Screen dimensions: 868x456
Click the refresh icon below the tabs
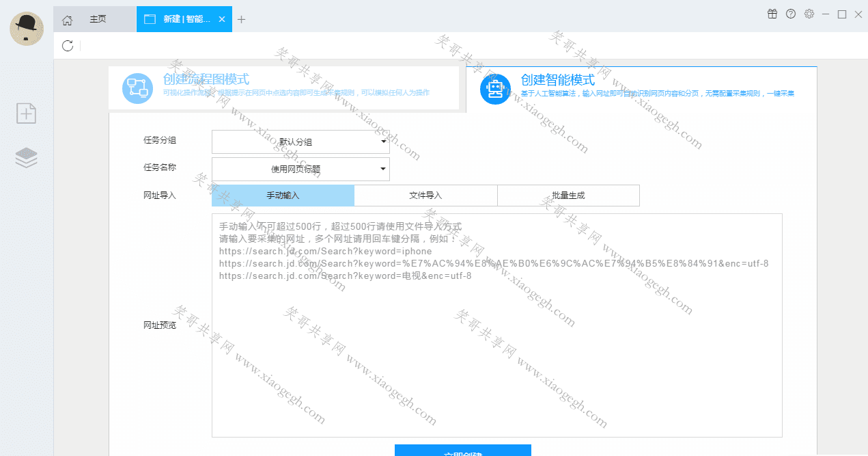click(67, 46)
